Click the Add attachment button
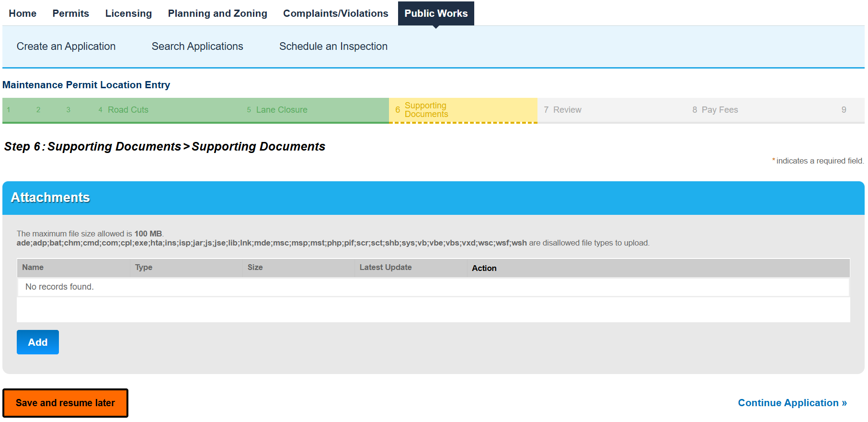 pos(38,342)
